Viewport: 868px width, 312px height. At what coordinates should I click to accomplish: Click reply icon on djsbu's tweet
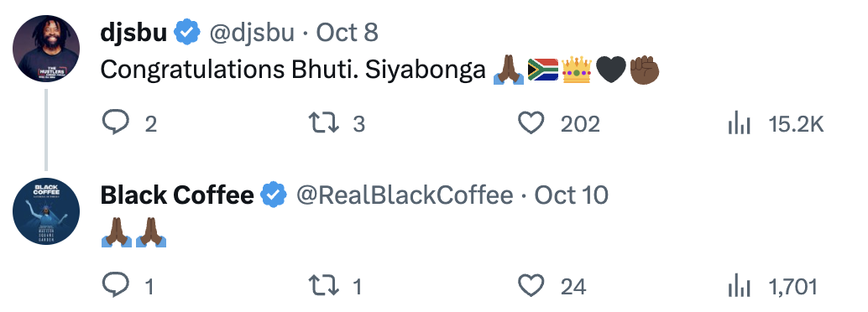pyautogui.click(x=116, y=122)
